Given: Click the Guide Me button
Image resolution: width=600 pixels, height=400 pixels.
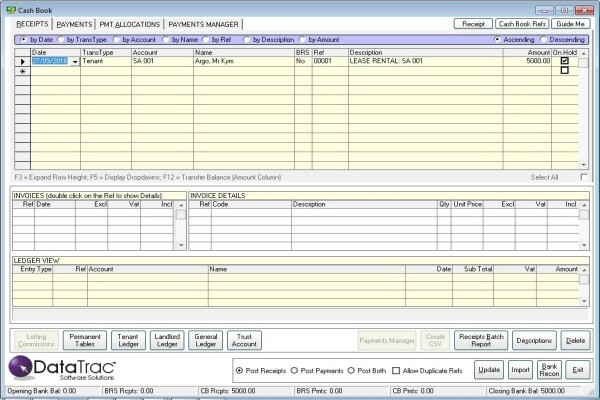Looking at the screenshot, I should pos(570,24).
